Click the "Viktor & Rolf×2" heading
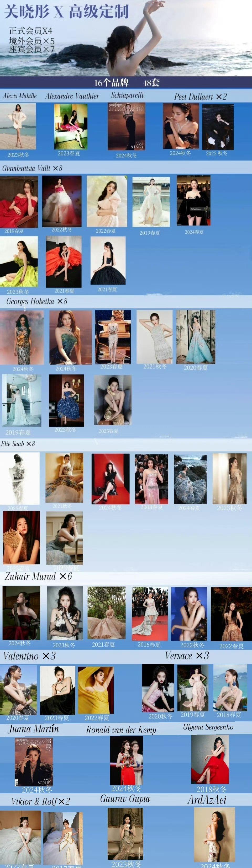Screen dimensions: 252x868 tap(40, 801)
